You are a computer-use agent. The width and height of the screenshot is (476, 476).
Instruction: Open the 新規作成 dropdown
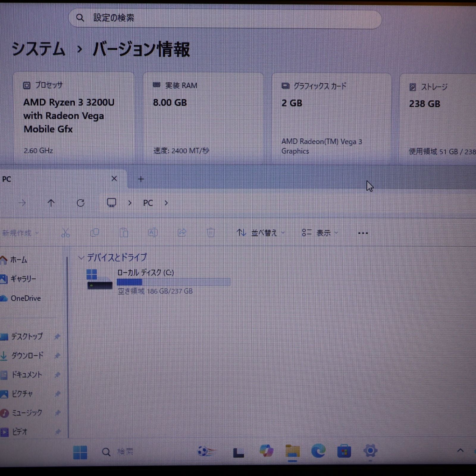click(x=20, y=233)
